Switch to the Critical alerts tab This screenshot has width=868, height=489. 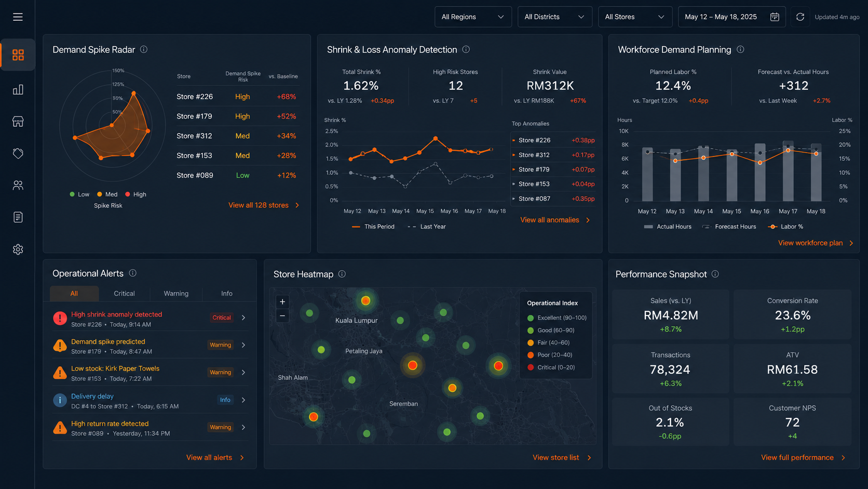point(124,294)
